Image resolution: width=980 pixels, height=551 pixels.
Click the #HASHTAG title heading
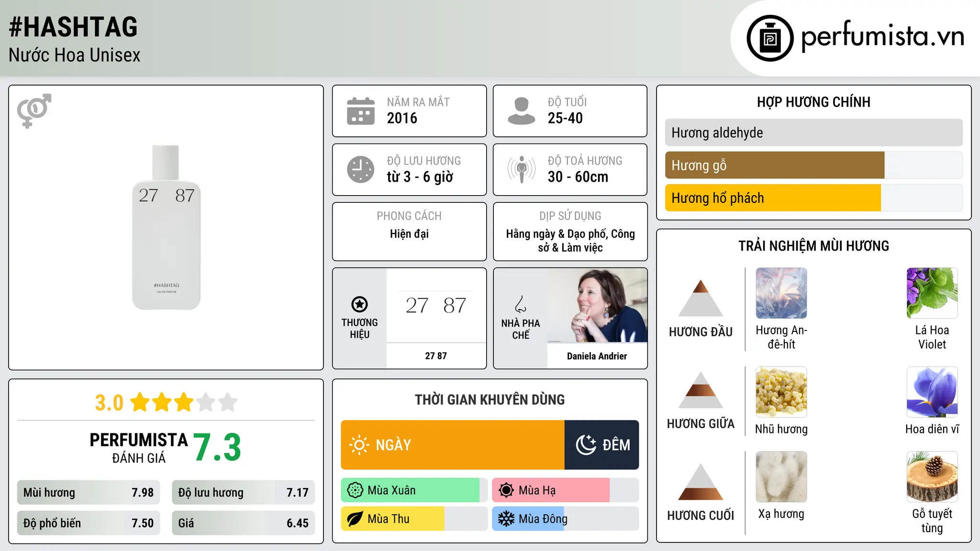tap(73, 27)
